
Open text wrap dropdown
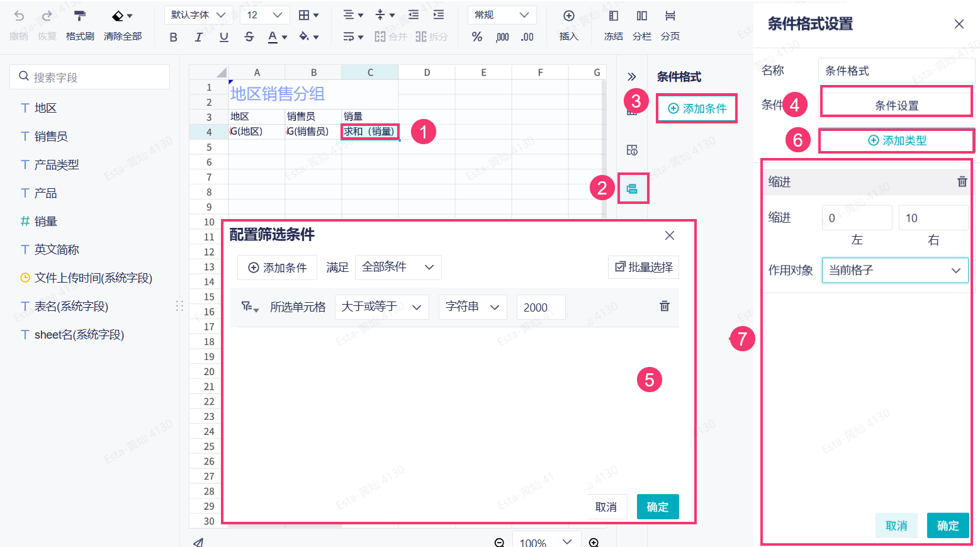[353, 37]
